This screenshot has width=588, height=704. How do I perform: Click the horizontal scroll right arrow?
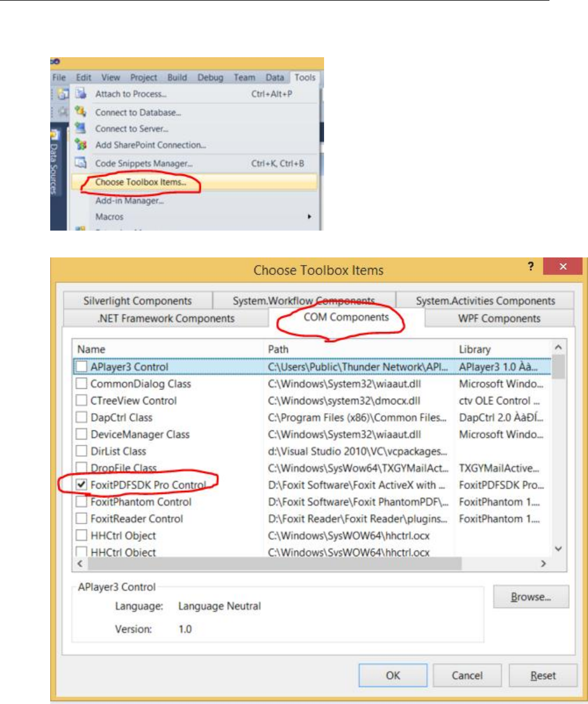click(x=544, y=564)
